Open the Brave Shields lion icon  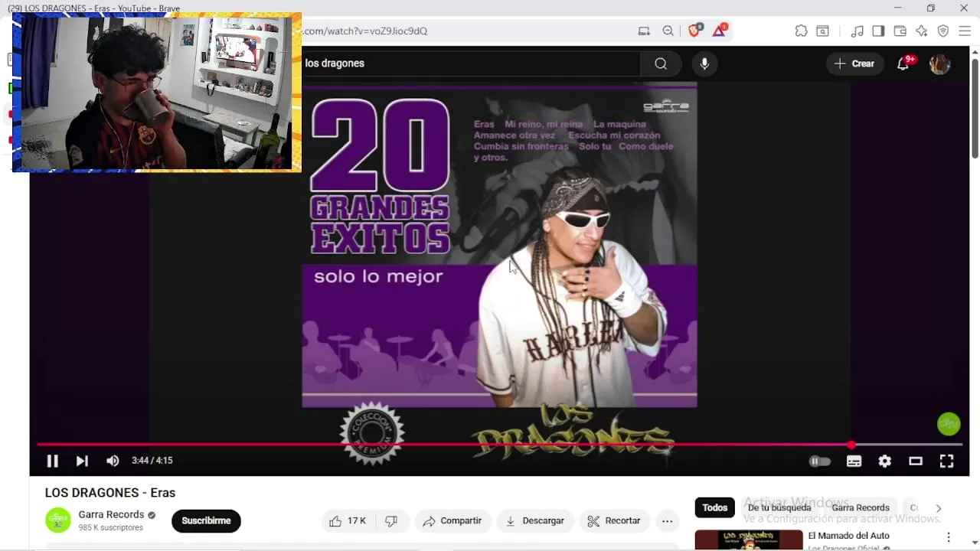pos(694,31)
